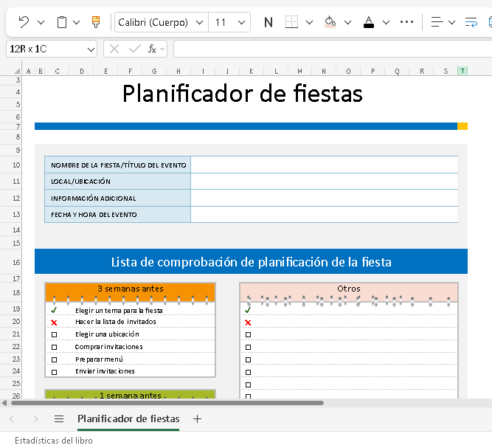
Task: Apply cell borders icon
Action: pos(291,22)
